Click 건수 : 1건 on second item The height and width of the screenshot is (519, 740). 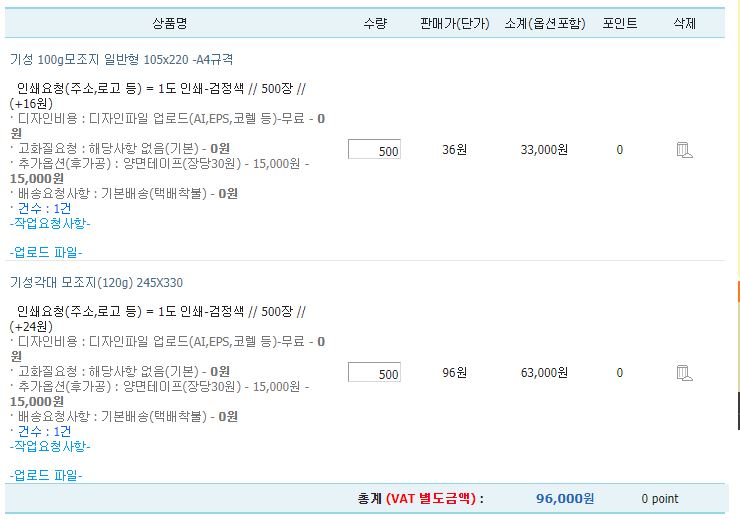(x=44, y=431)
